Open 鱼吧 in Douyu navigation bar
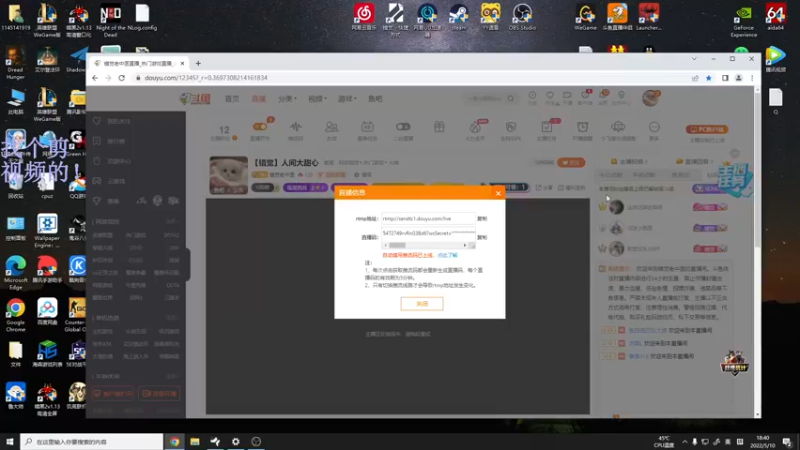Screen dimensions: 800x450 pos(375,98)
